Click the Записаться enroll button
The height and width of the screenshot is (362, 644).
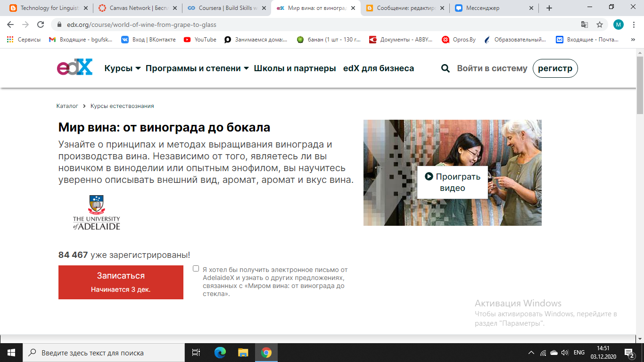pyautogui.click(x=121, y=282)
